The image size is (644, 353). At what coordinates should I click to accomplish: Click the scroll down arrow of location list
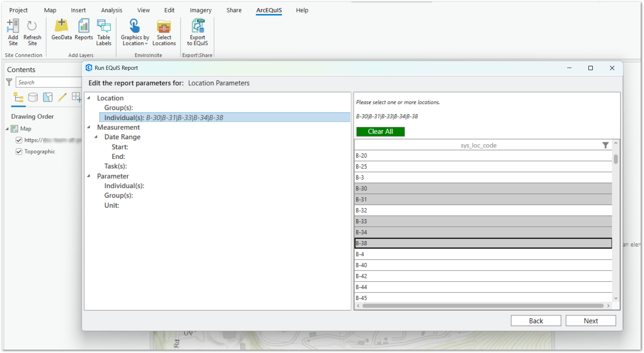coord(616,298)
